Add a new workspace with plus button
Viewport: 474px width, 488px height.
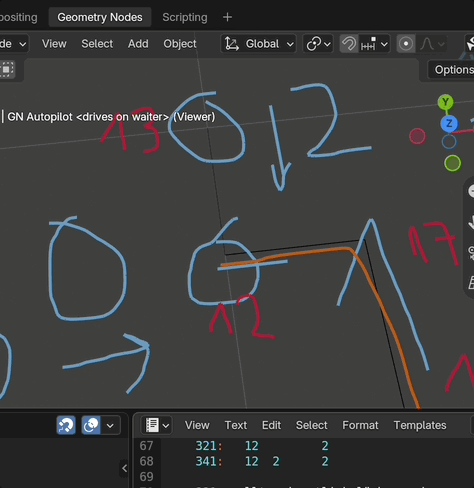pyautogui.click(x=227, y=17)
